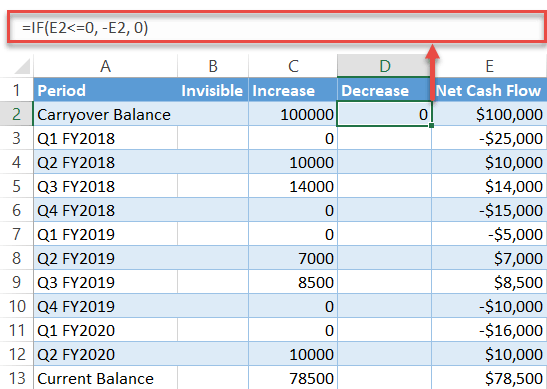547x389 pixels.
Task: Select row 13 header
Action: (x=16, y=378)
